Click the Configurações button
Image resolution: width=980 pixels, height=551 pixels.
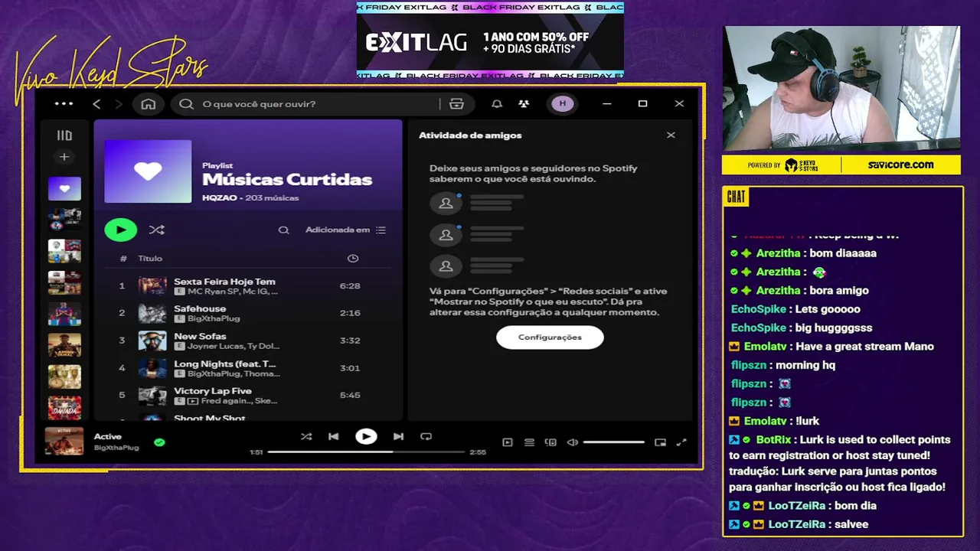click(550, 337)
